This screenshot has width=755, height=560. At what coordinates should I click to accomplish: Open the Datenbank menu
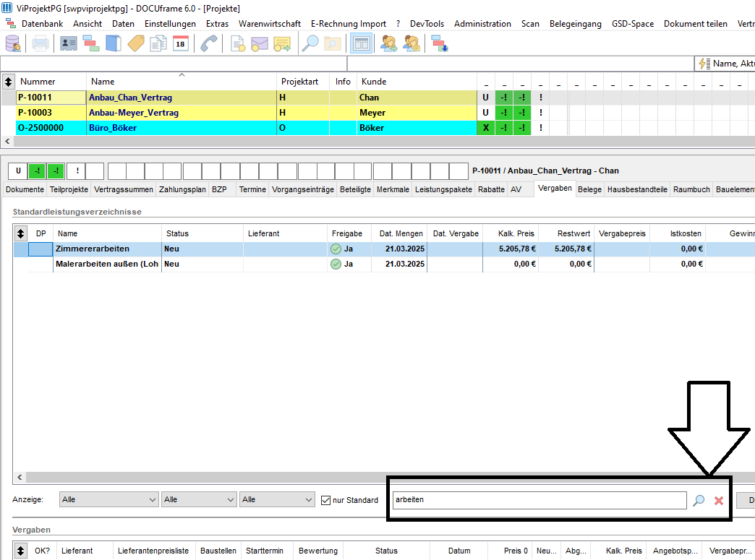43,24
